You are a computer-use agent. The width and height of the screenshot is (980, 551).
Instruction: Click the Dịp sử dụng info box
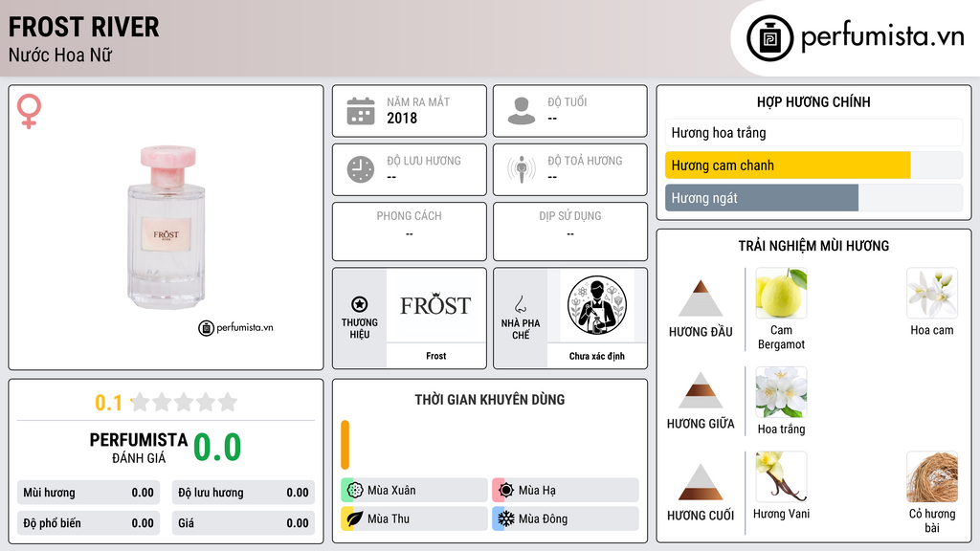(570, 231)
